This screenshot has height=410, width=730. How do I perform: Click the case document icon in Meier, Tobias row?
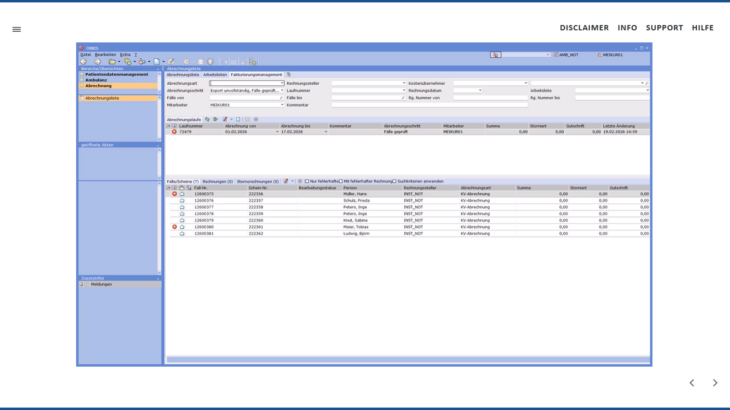(x=182, y=227)
